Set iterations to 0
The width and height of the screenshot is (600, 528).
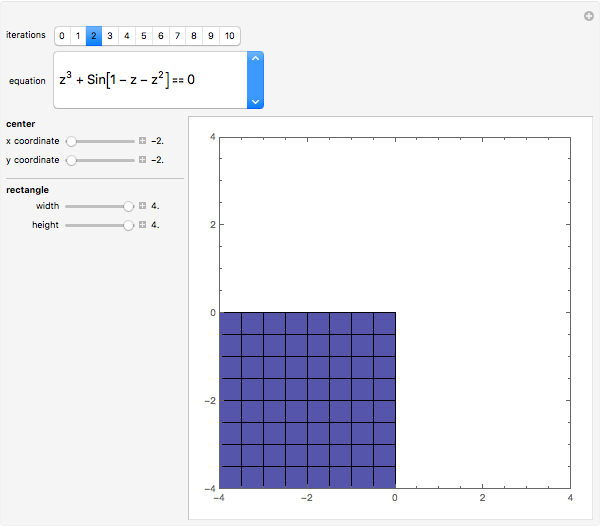point(62,36)
